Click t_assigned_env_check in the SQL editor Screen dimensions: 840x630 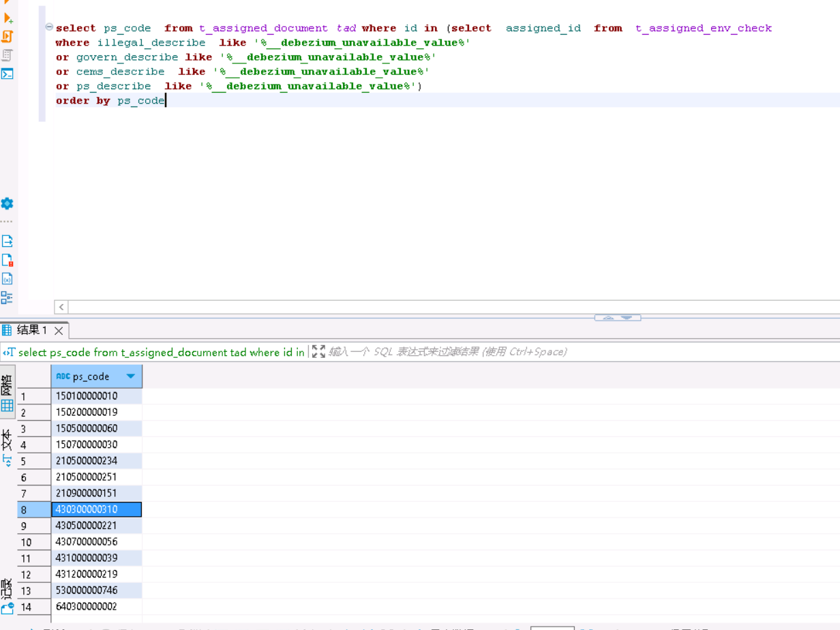coord(704,28)
